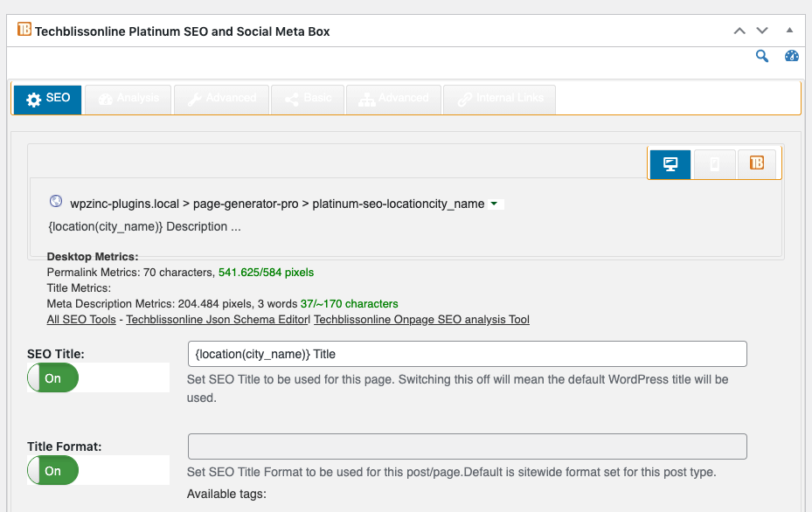The width and height of the screenshot is (812, 512).
Task: Open the All SEO Tools link
Action: point(81,320)
